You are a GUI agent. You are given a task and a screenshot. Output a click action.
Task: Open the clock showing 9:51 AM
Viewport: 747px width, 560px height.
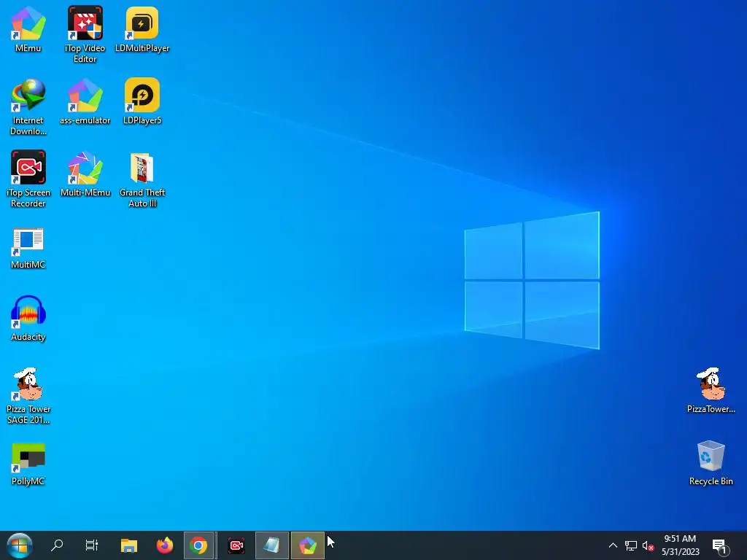[681, 545]
